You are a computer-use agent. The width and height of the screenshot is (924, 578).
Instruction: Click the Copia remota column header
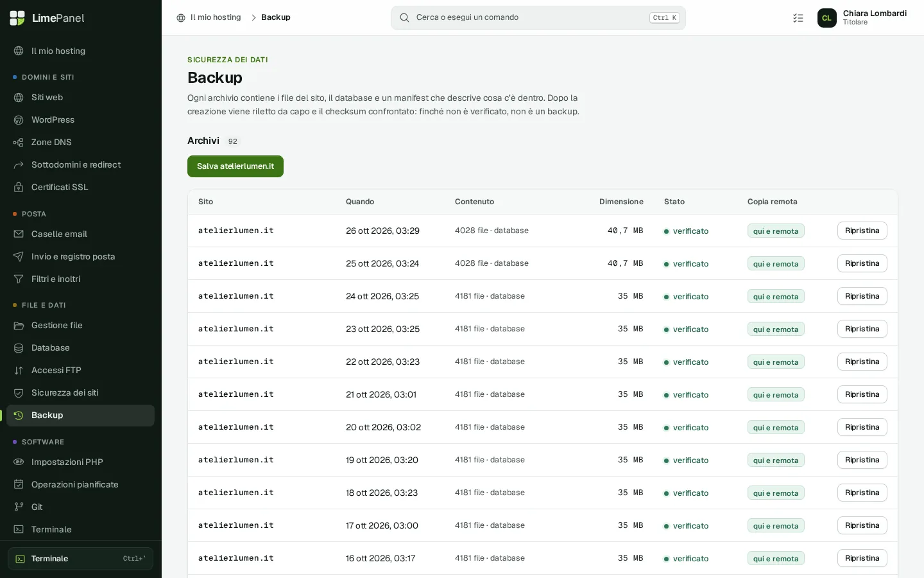(772, 202)
